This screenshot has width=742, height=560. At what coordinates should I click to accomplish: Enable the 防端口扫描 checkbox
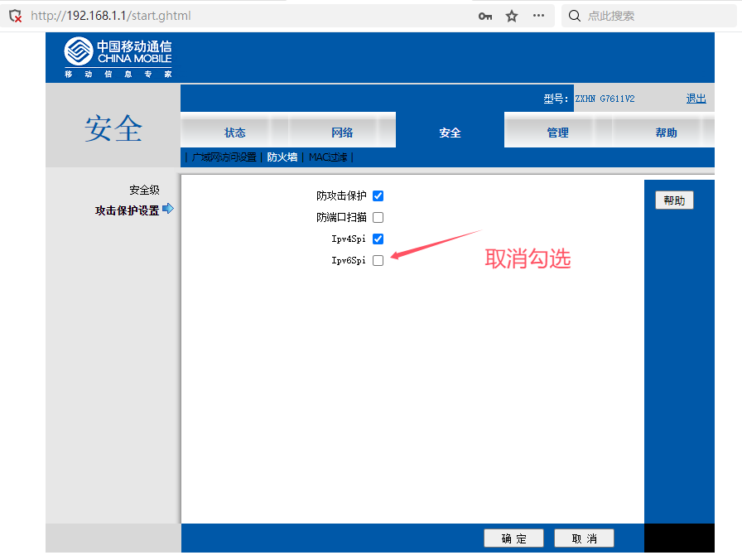point(378,218)
